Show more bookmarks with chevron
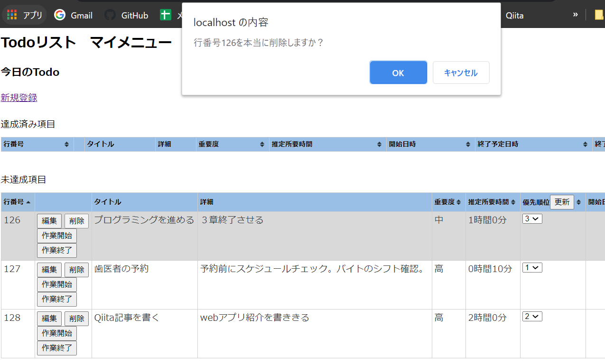 pyautogui.click(x=575, y=15)
